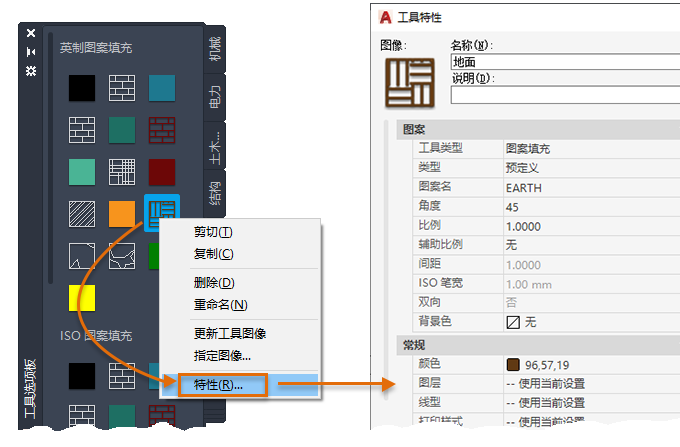Viewport: 680px width, 447px height.
Task: Open the 机械 palette tab
Action: (215, 49)
